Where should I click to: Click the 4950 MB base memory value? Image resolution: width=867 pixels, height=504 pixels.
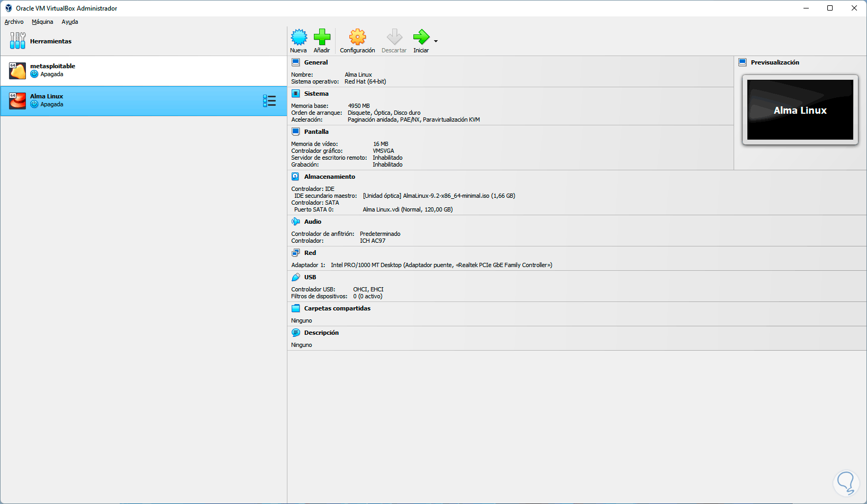coord(359,106)
